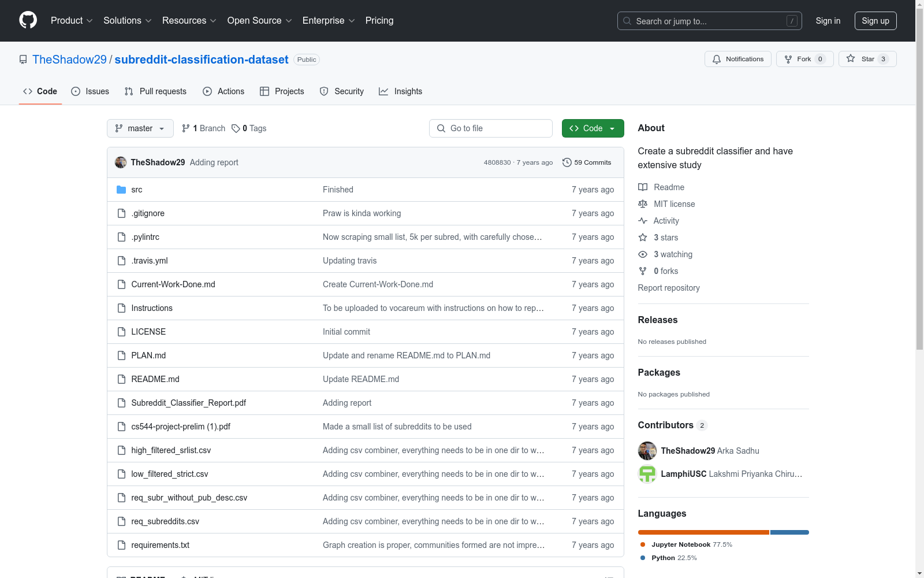Viewport: 924px width, 578px height.
Task: Open the Contributors section heading link
Action: coord(673,425)
